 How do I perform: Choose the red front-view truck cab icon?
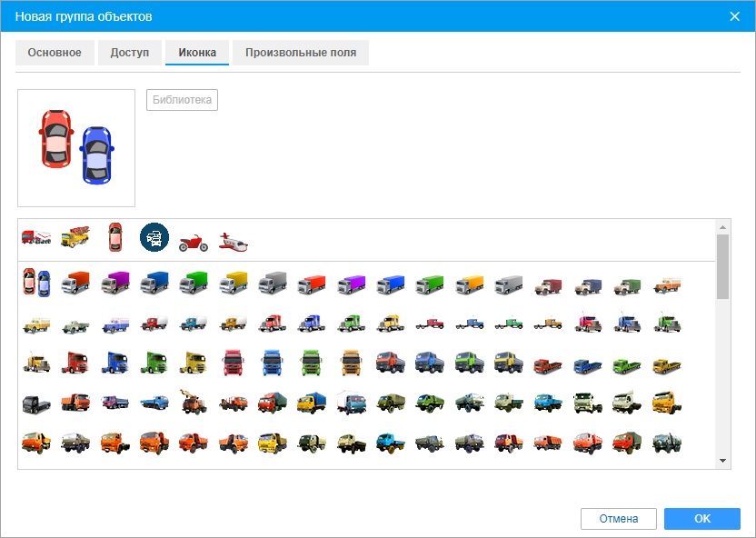pyautogui.click(x=233, y=363)
